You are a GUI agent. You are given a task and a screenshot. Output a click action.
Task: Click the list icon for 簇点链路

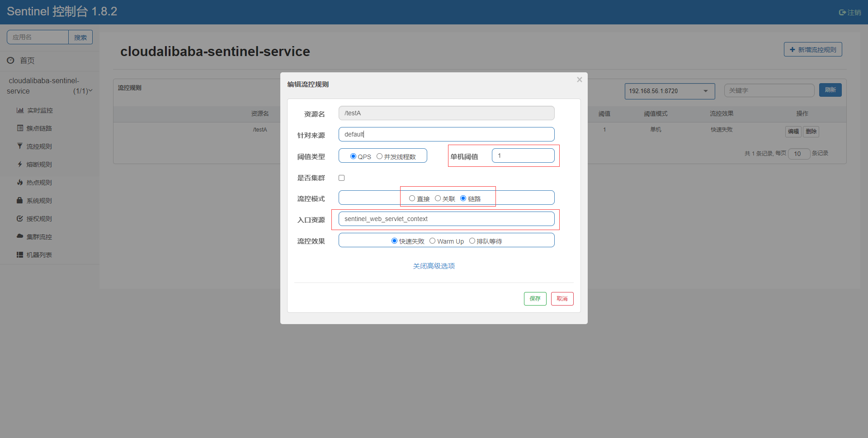click(20, 128)
